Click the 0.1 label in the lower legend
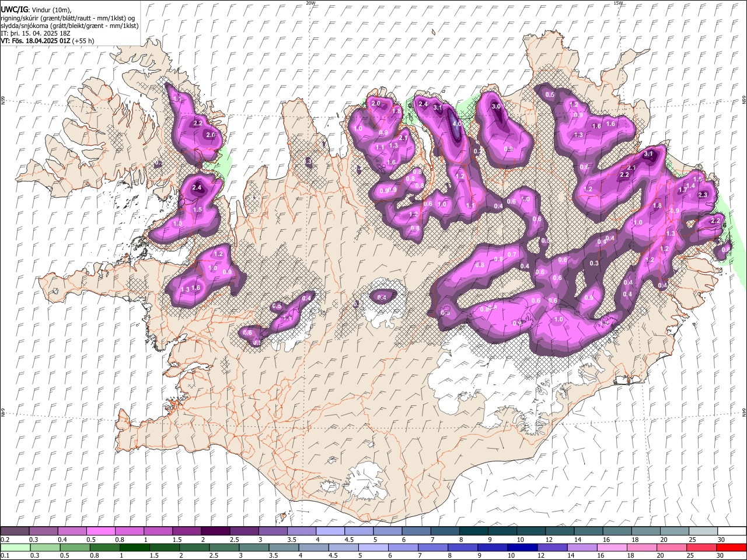This screenshot has width=747, height=560. point(5,555)
